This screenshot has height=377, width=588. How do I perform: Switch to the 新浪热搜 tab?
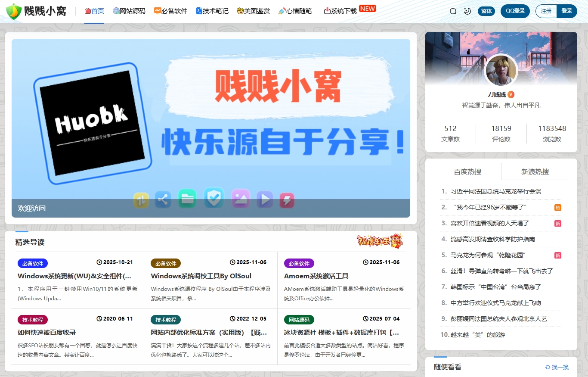click(x=534, y=171)
